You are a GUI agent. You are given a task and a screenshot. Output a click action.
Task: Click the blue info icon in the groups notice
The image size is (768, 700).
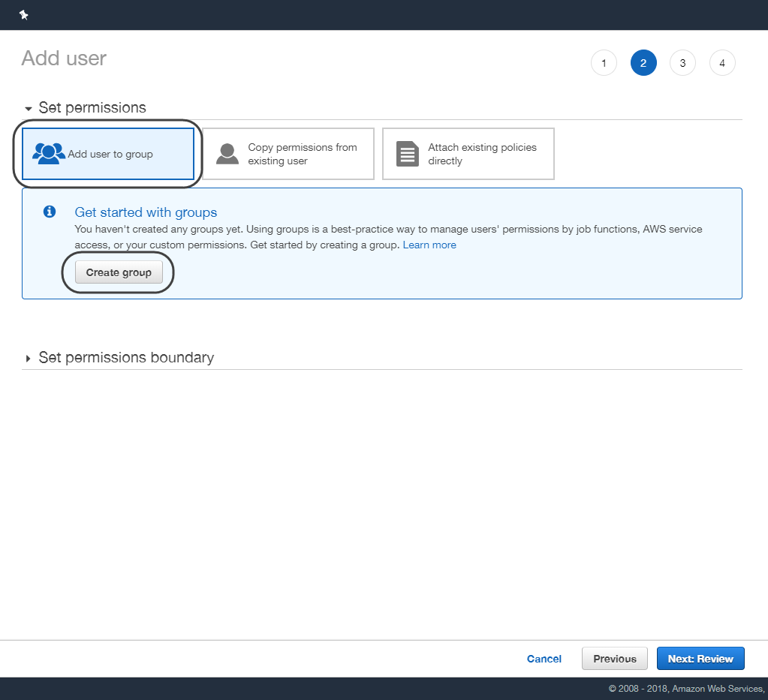coord(50,212)
